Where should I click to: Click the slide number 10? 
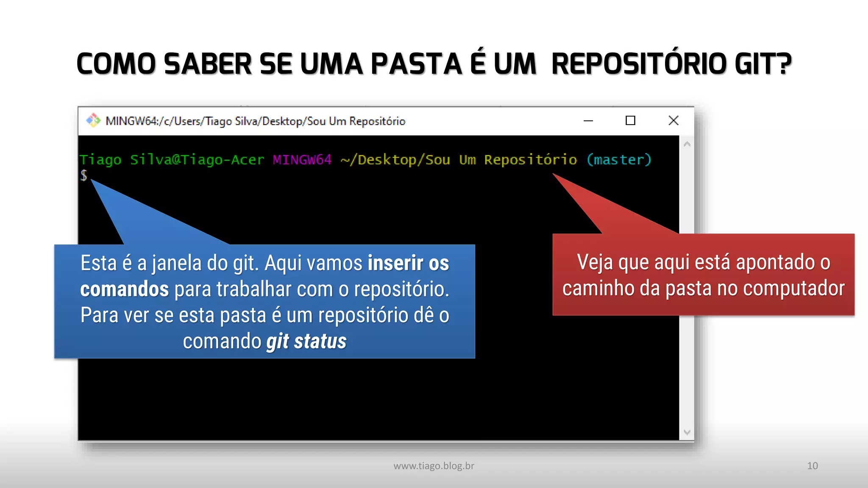pos(812,466)
